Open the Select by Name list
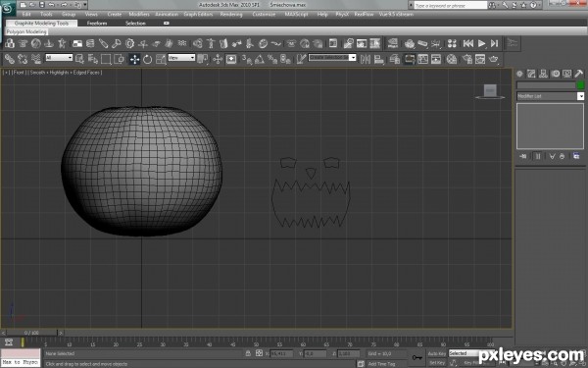 (93, 59)
